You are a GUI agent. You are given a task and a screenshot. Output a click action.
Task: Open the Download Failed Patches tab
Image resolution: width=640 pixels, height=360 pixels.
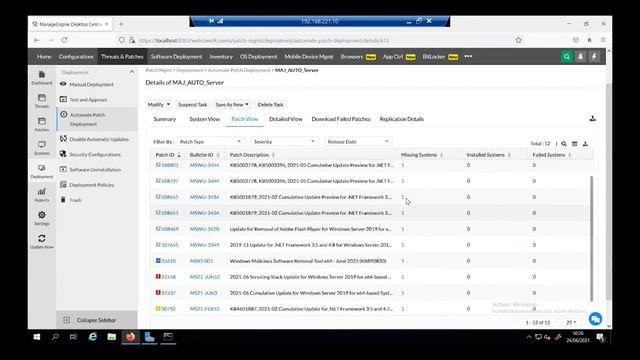341,119
